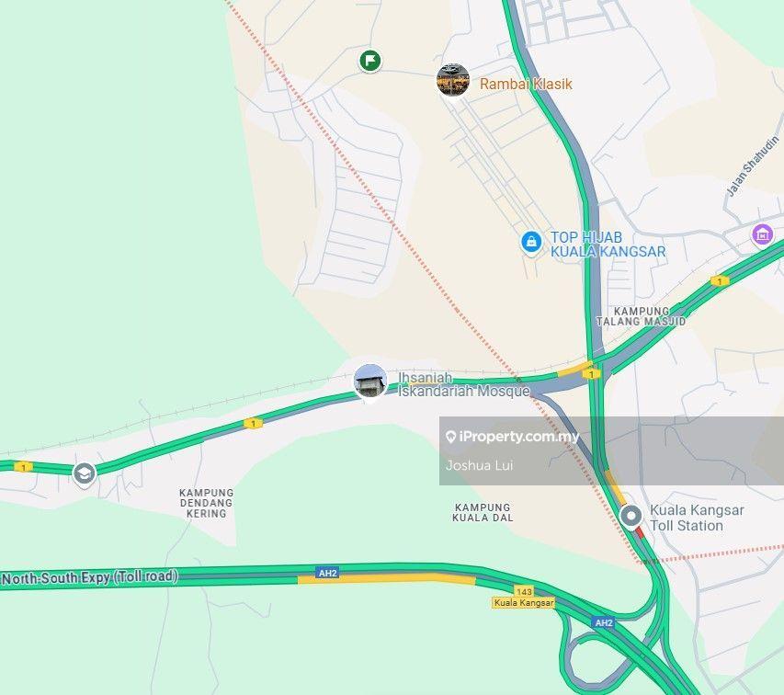Click the Ihsaniah Iskandariah Mosque text label

click(463, 384)
